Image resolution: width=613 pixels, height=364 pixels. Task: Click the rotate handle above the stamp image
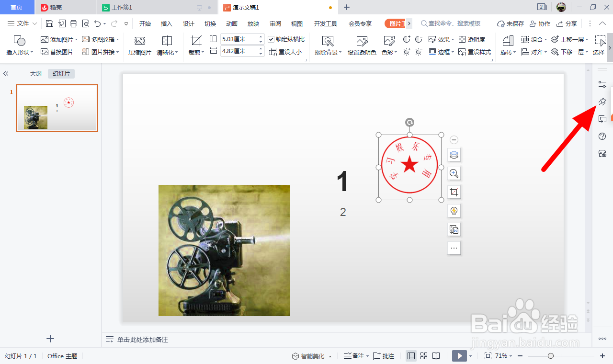click(x=409, y=123)
